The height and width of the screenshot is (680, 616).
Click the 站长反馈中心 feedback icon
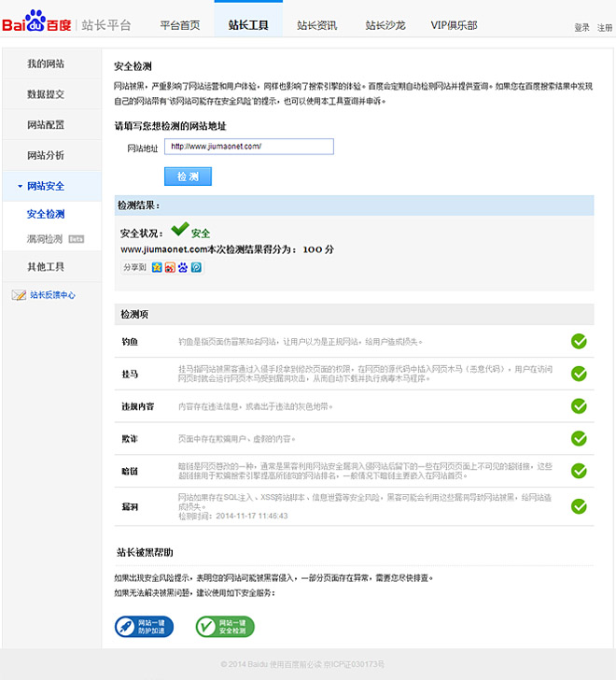click(x=19, y=295)
